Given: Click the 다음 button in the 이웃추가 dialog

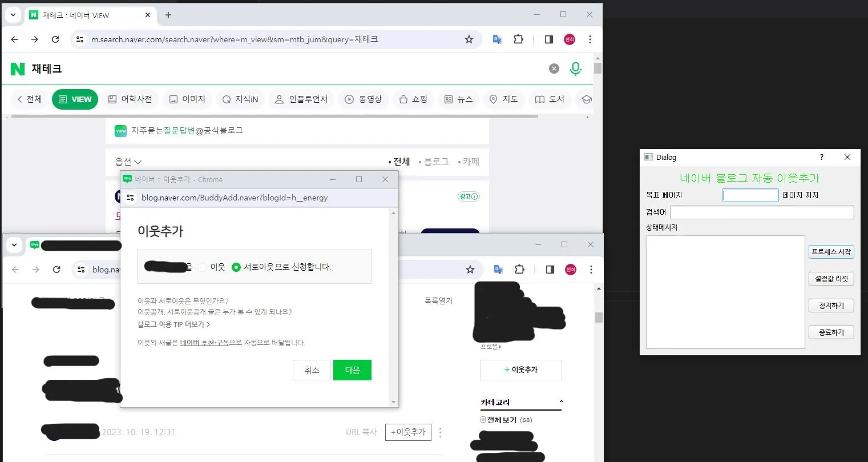Looking at the screenshot, I should pos(352,370).
